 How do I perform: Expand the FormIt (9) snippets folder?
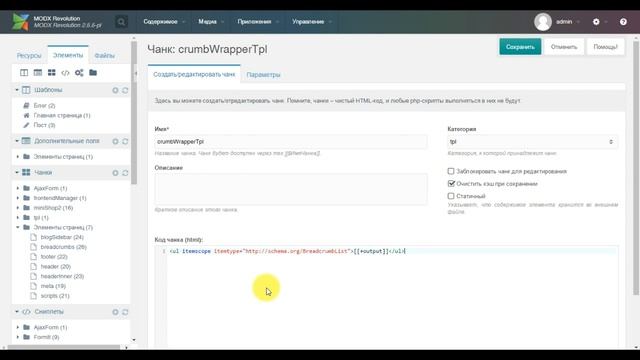click(18, 337)
